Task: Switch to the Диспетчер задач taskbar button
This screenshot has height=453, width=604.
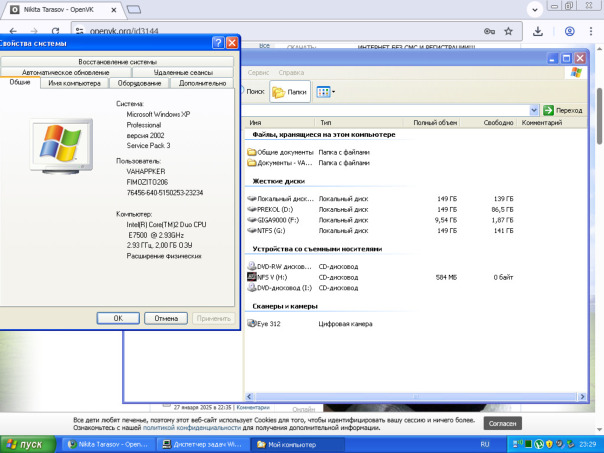Action: pyautogui.click(x=203, y=445)
